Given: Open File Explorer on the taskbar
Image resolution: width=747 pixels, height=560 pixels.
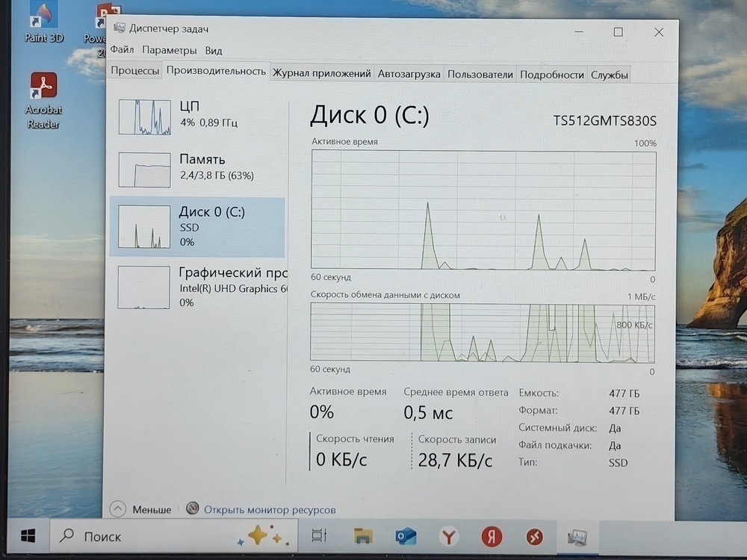Looking at the screenshot, I should coord(362,536).
